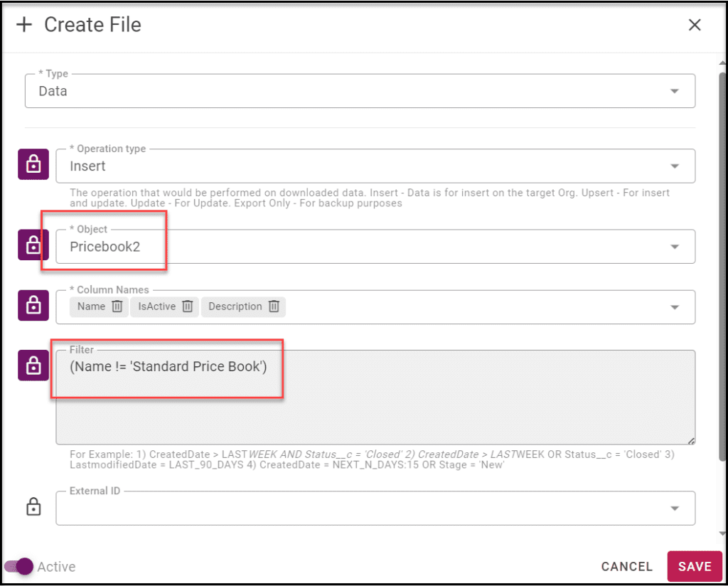The image size is (728, 586).
Task: Open the Object dropdown showing Pricebook2
Action: (375, 247)
